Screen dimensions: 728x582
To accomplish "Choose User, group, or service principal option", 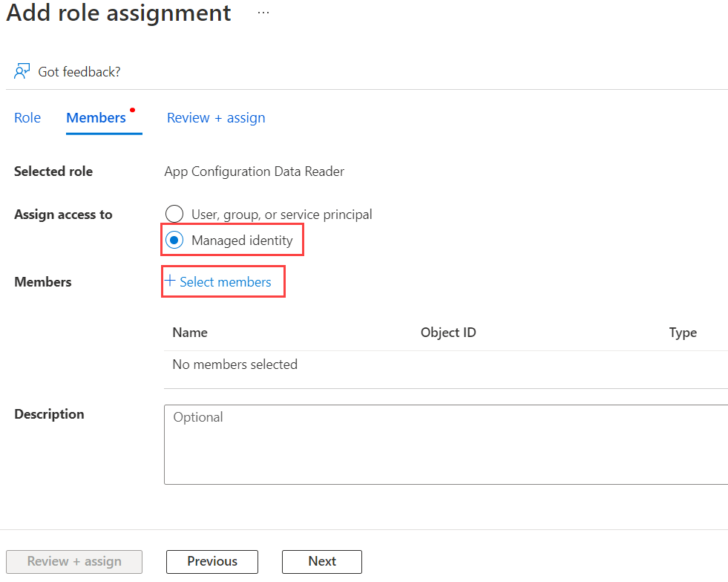I will click(x=174, y=214).
